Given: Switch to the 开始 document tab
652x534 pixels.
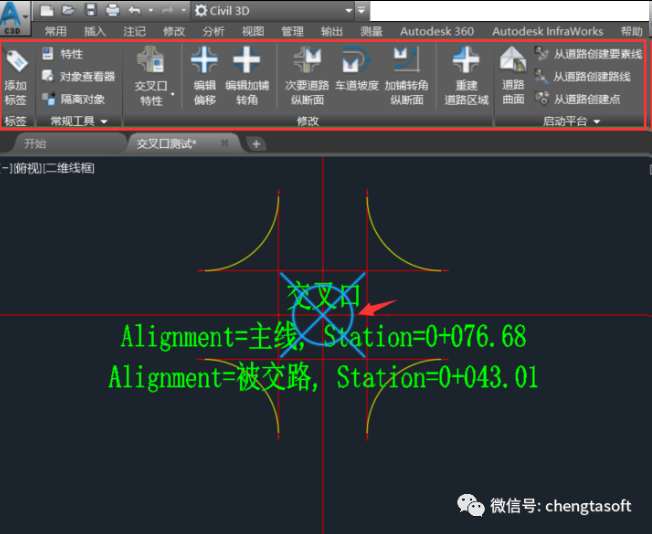Looking at the screenshot, I should 35,143.
